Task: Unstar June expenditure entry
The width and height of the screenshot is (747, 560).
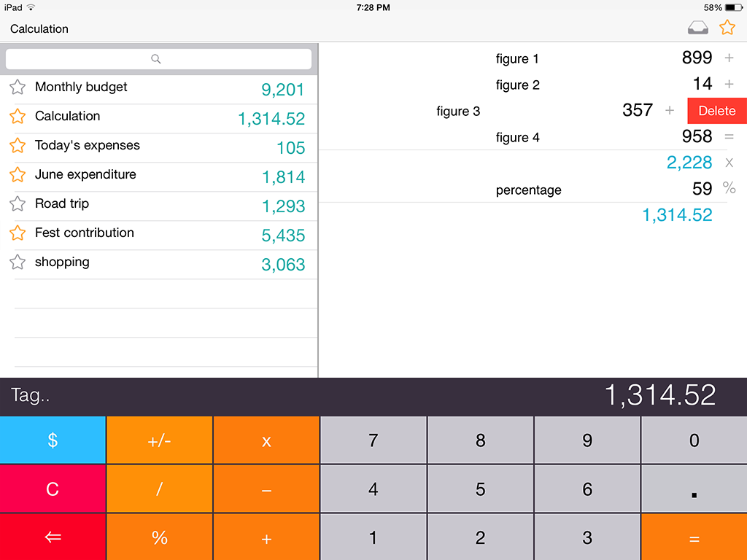Action: pos(18,175)
